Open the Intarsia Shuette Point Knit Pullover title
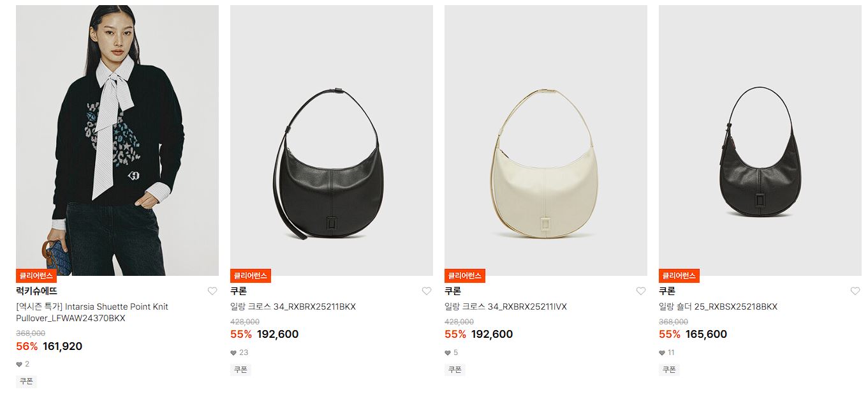 click(x=92, y=312)
